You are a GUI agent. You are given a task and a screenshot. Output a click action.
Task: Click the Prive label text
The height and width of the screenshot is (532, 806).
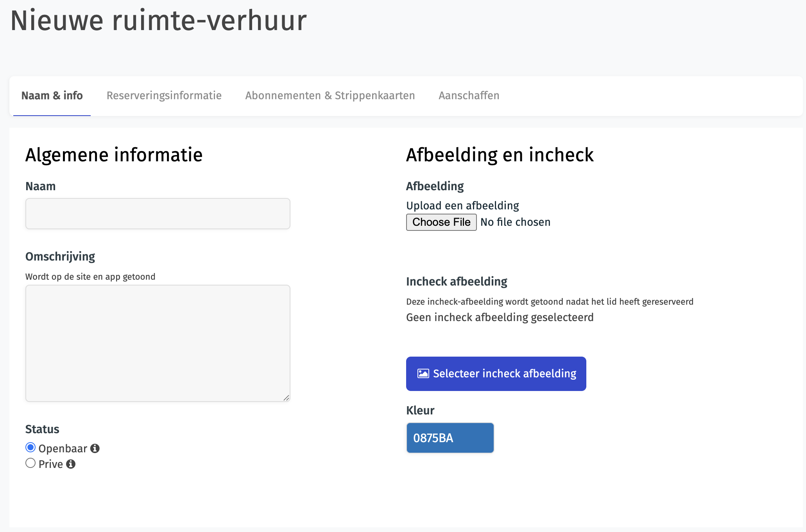[51, 464]
